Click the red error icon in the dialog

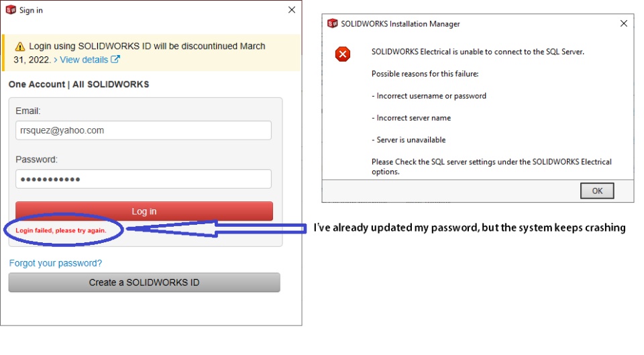click(x=343, y=54)
